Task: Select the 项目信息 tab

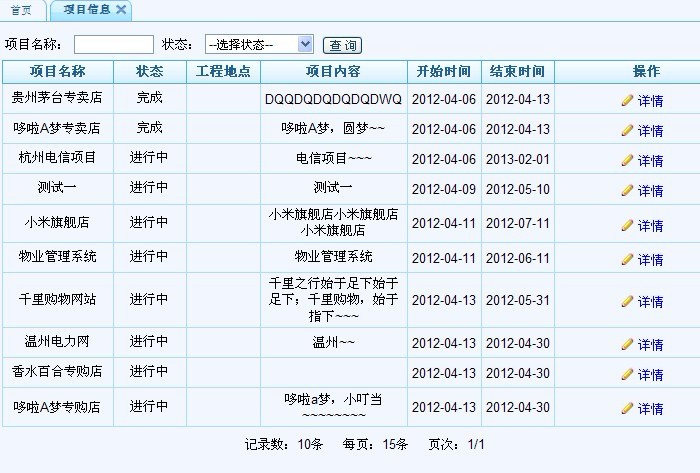Action: (86, 10)
